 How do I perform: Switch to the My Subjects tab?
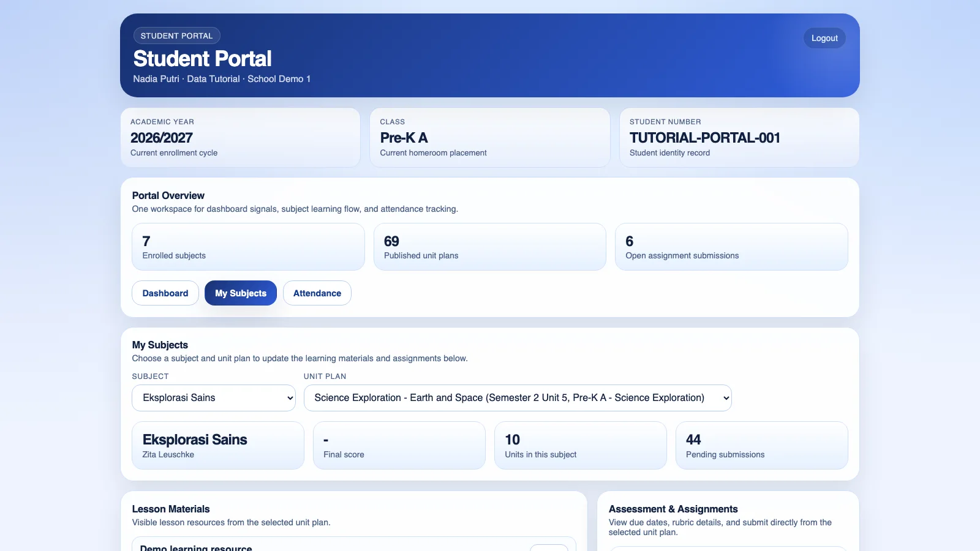241,293
